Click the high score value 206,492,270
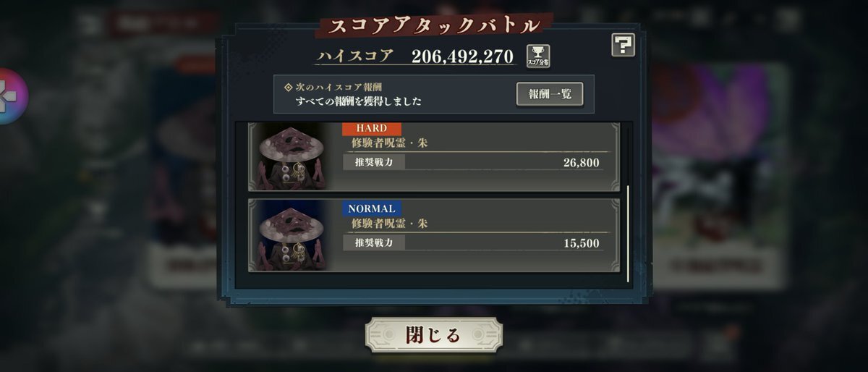 462,56
